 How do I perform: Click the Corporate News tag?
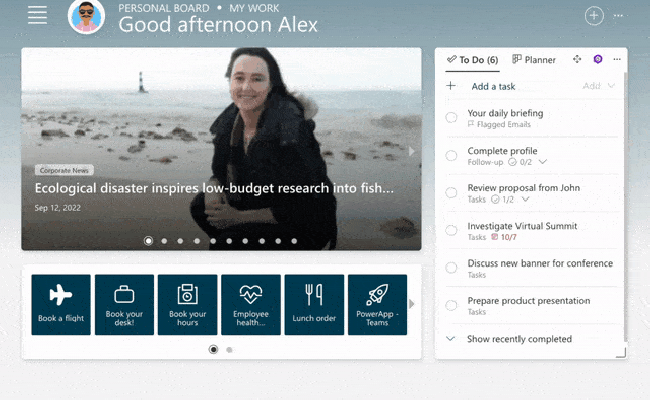click(x=64, y=170)
